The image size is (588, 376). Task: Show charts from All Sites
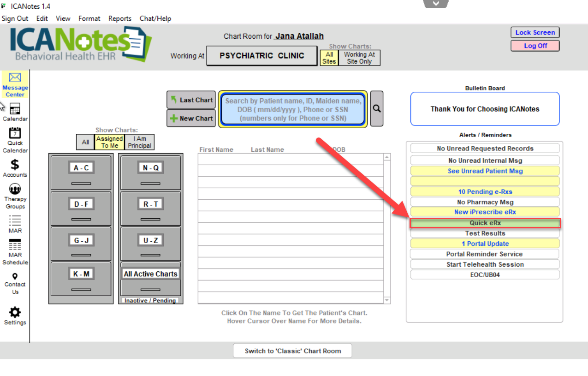point(329,58)
